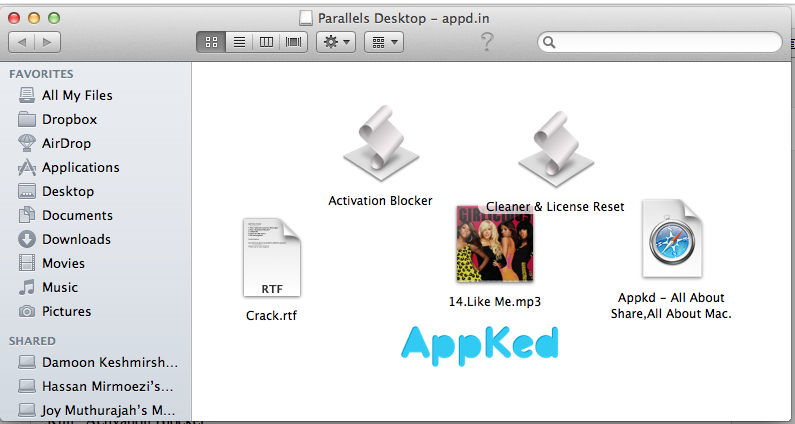
Task: Select the Appkd Safari web location icon
Action: point(672,238)
